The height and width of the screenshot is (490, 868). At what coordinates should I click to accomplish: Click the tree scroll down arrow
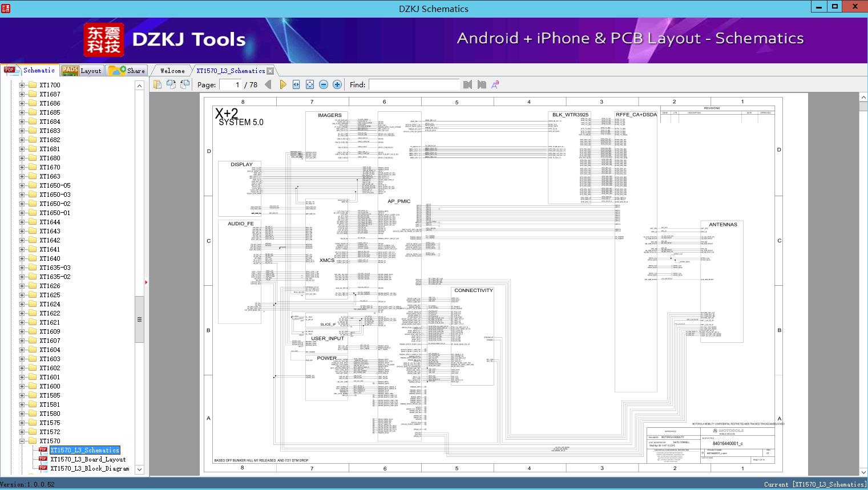tap(139, 470)
